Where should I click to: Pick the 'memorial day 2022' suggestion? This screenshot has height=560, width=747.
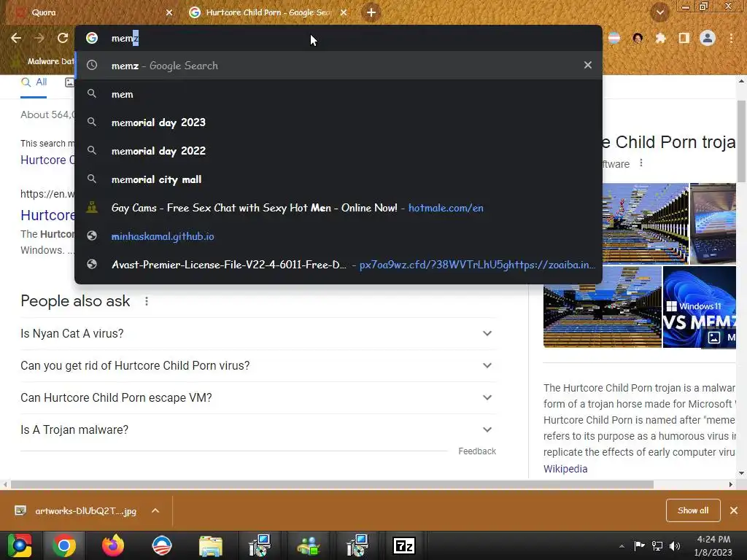[338, 151]
